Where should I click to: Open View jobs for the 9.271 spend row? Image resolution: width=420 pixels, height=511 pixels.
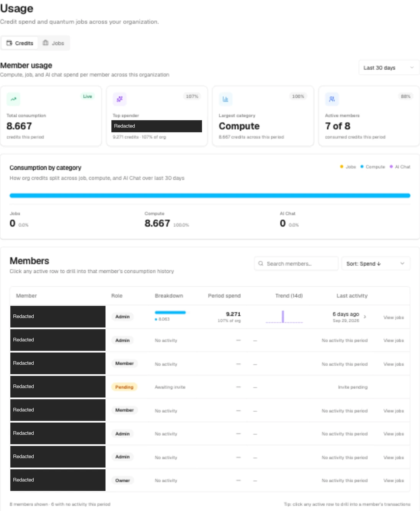point(394,317)
